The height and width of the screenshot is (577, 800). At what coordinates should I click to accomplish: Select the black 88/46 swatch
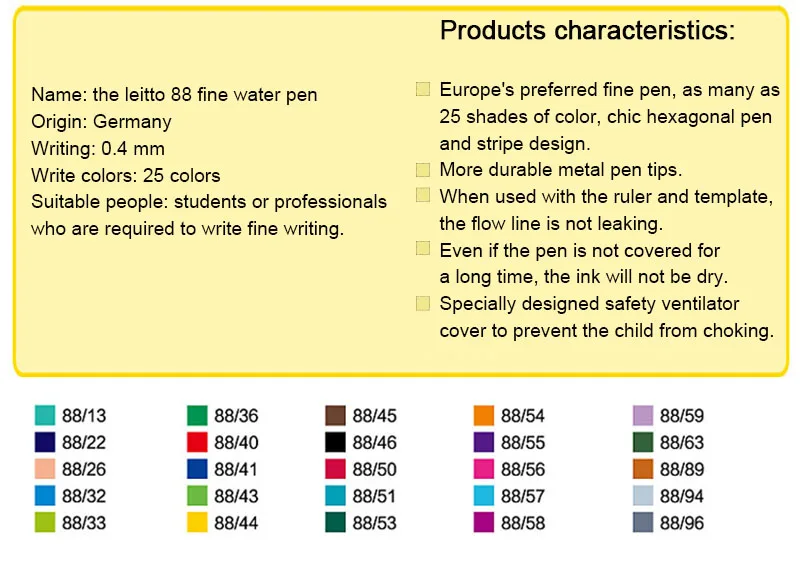(335, 442)
